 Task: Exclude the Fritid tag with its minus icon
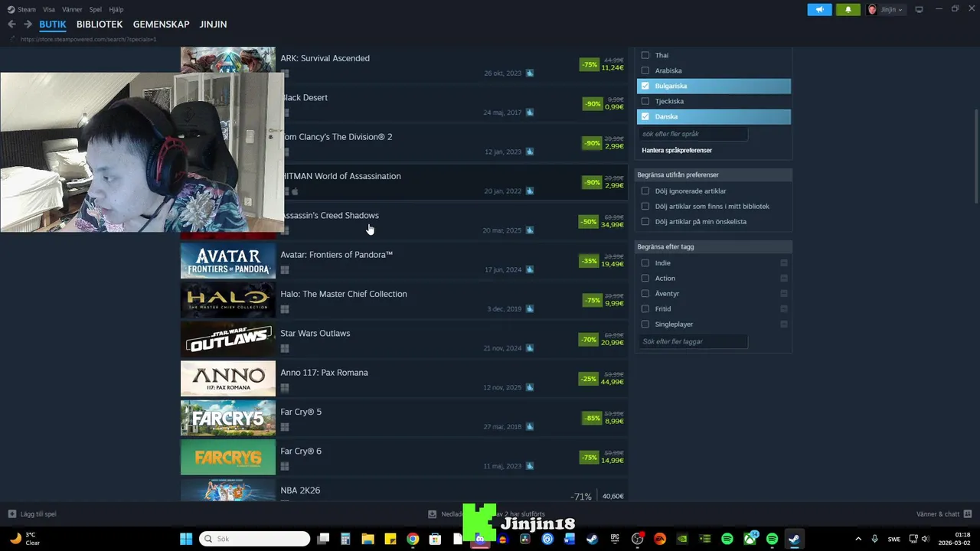tap(784, 309)
